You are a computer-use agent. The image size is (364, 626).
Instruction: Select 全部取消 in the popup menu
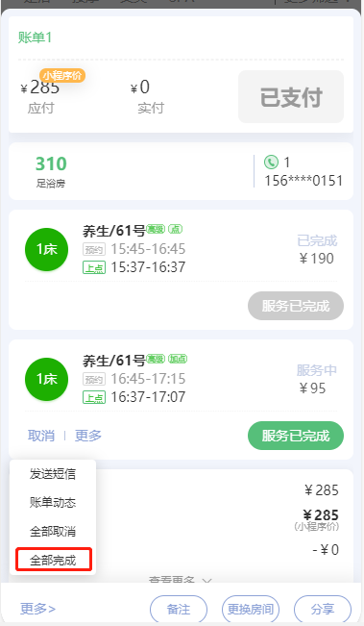[x=53, y=532]
